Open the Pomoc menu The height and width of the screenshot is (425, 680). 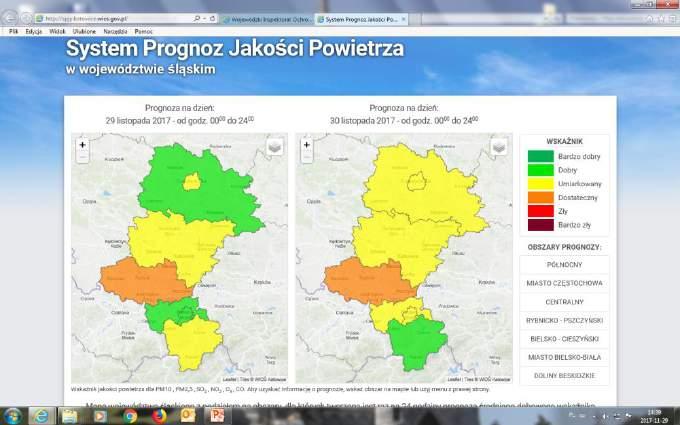coord(144,32)
